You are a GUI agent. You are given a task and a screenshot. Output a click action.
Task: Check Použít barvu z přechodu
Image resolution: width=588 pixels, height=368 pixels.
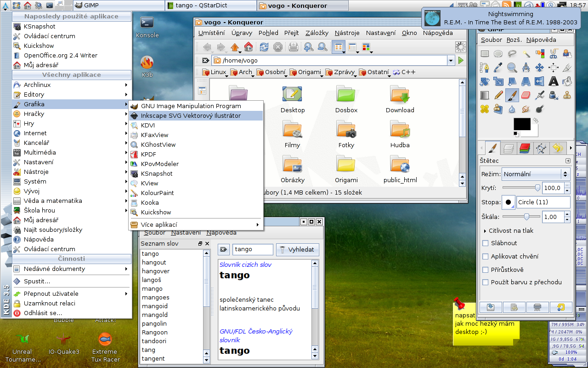coord(486,282)
